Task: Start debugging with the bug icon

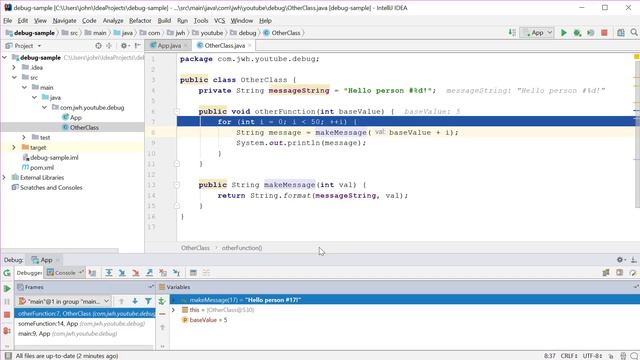Action: 577,33
